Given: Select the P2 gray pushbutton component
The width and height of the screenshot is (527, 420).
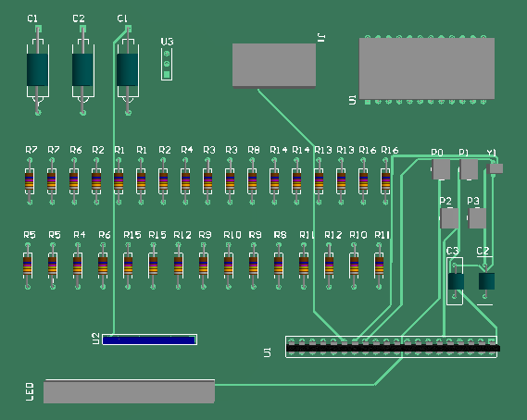Looking at the screenshot, I should (x=449, y=218).
